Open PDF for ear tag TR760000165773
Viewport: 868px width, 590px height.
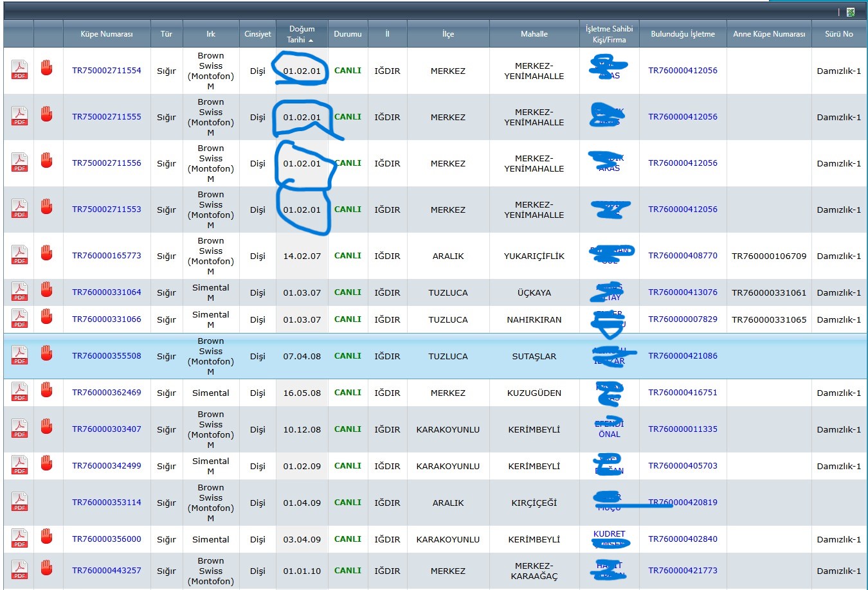(x=20, y=255)
